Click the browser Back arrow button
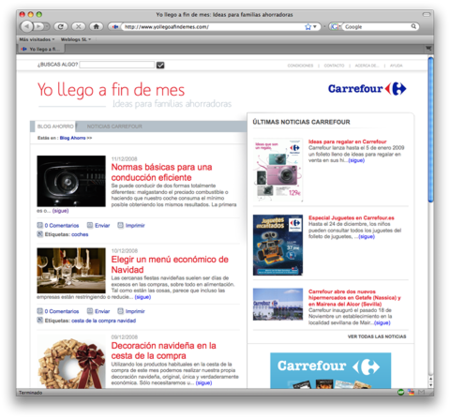This screenshot has height=418, width=450. pos(27,26)
